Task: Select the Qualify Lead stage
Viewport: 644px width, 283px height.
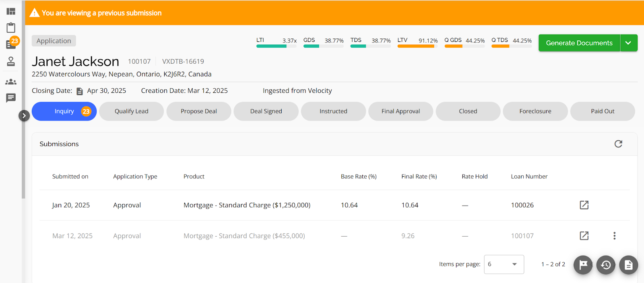Action: (131, 111)
